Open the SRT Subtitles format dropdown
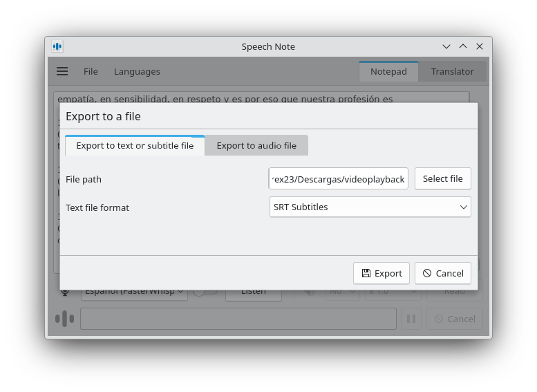 tap(370, 207)
